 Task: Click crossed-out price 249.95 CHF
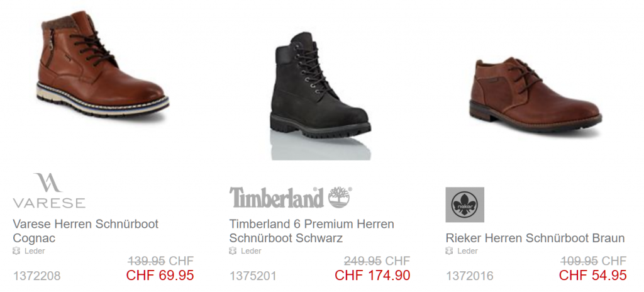377,261
